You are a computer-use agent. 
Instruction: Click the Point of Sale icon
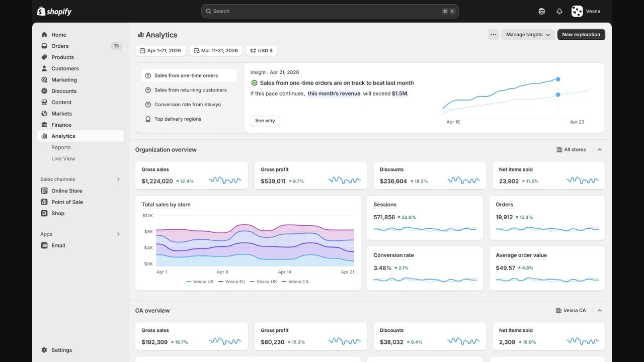click(x=44, y=202)
